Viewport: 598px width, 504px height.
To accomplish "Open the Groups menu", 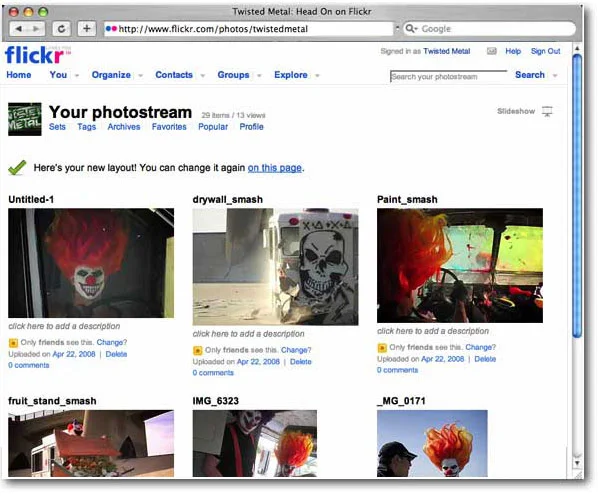I will pyautogui.click(x=233, y=75).
